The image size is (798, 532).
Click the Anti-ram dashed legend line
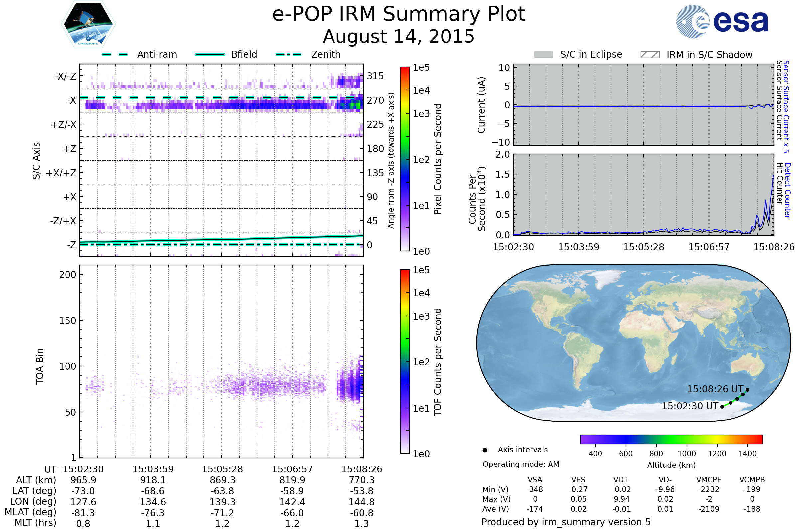115,54
